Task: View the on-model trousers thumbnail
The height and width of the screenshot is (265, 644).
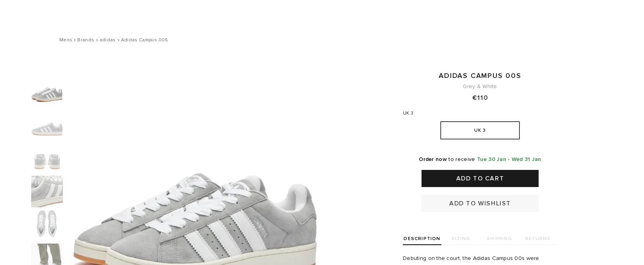Action: (47, 254)
